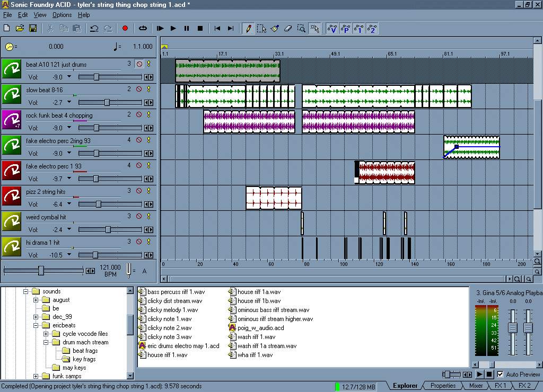Switch to the FX 1 tab
This screenshot has height=392, width=543.
[501, 386]
